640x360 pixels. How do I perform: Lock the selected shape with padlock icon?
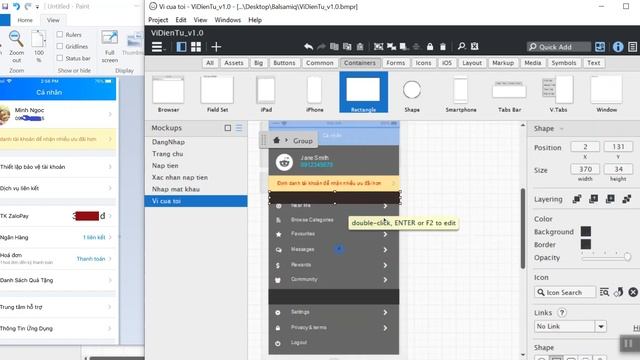click(430, 47)
